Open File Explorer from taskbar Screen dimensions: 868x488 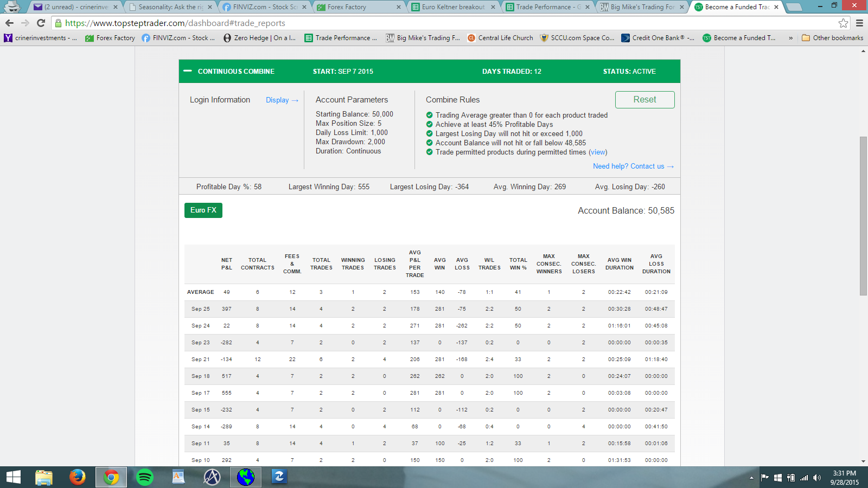[43, 477]
